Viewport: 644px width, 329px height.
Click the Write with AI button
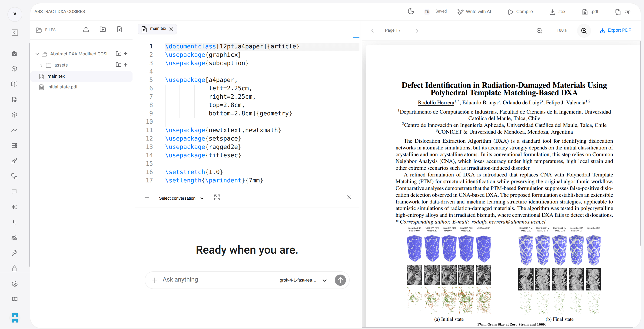474,11
